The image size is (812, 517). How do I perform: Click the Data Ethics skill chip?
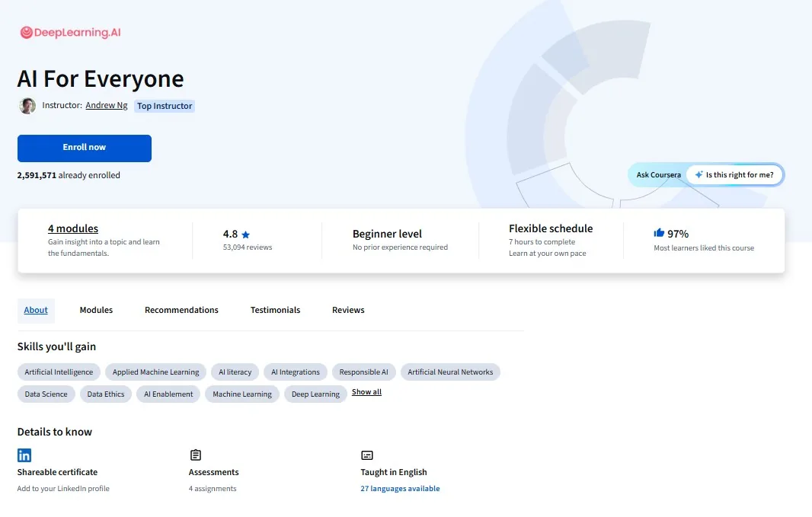point(106,394)
